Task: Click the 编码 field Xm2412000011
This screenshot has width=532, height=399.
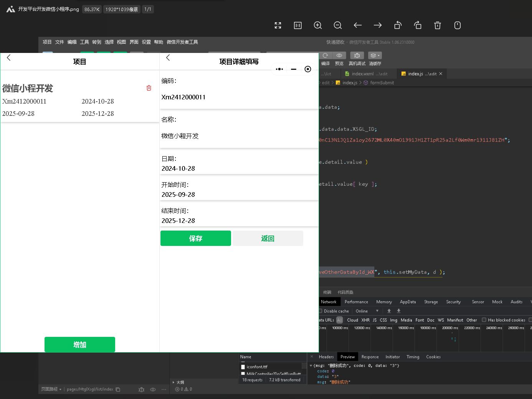Action: [x=239, y=97]
